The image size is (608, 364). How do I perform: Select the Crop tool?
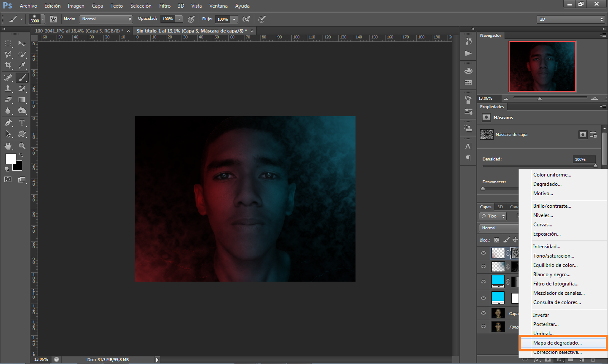8,65
